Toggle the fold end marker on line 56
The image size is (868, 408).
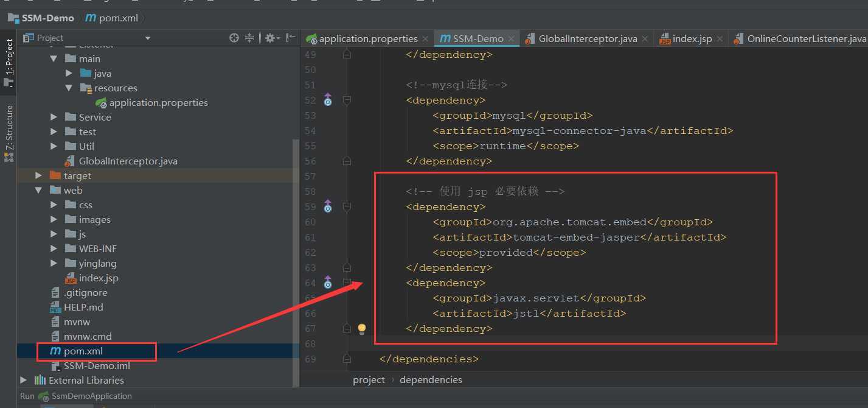click(347, 161)
